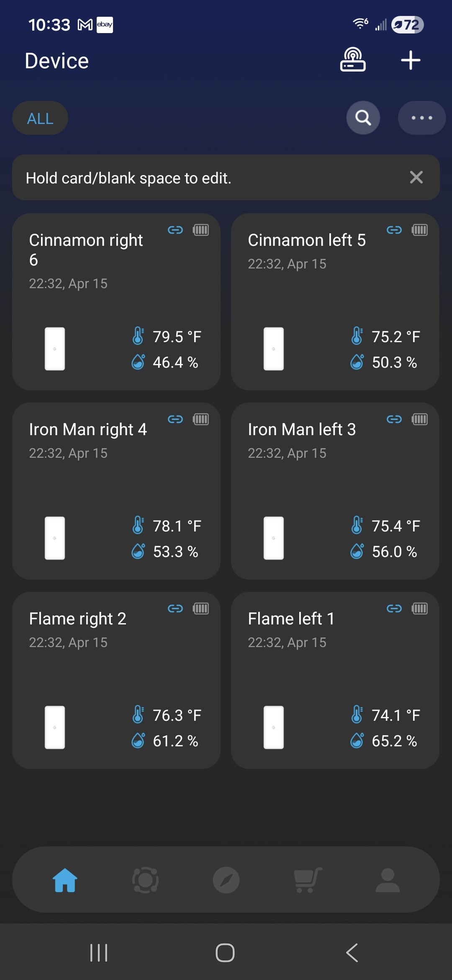This screenshot has width=452, height=980.
Task: Select the ALL filter chip
Action: [40, 119]
